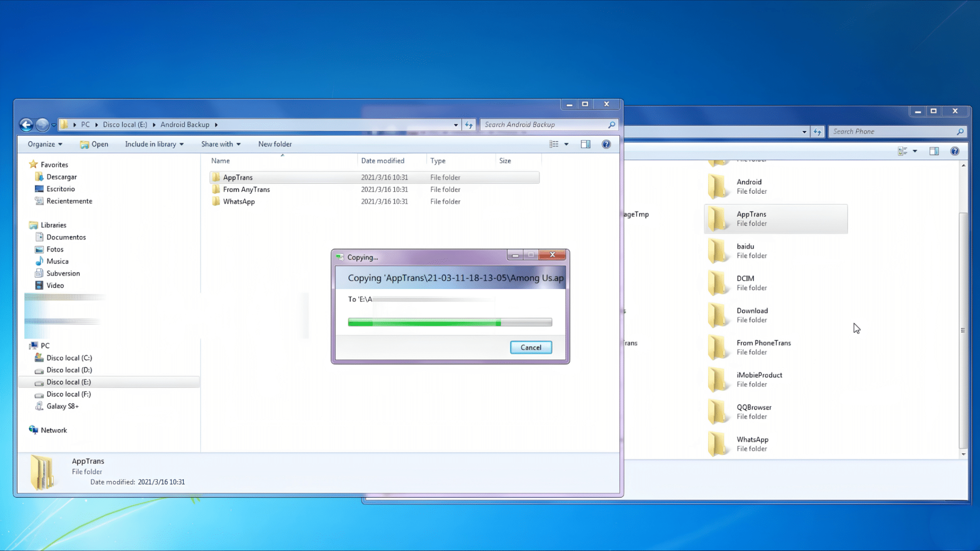Select Fotos library

(55, 249)
